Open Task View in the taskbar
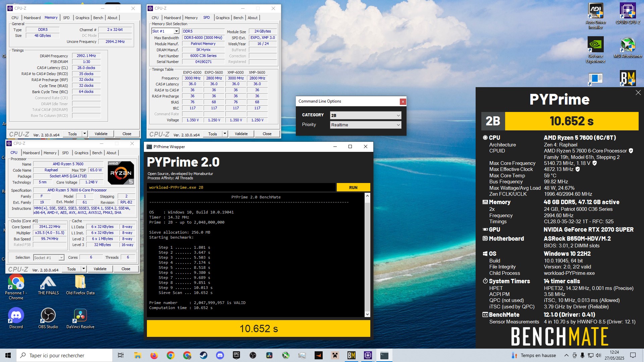Viewport: 644px width, 362px height. (x=121, y=355)
